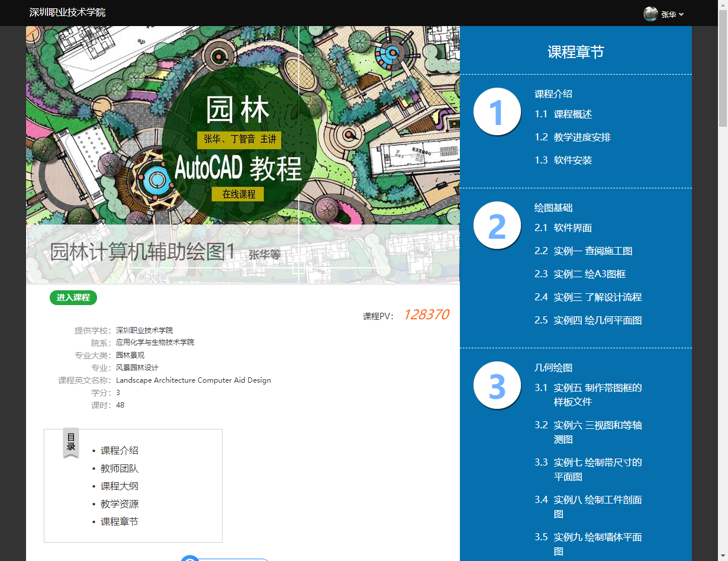
Task: Click the 风景园林设计 major value
Action: tap(137, 368)
